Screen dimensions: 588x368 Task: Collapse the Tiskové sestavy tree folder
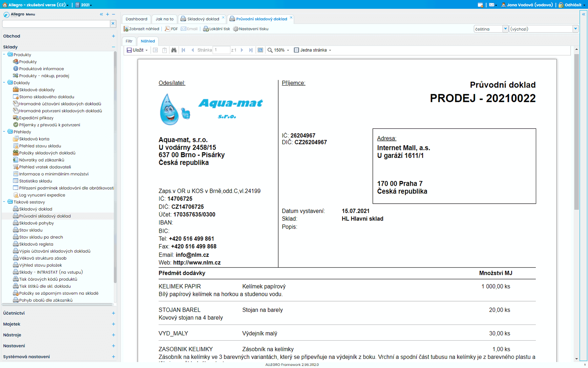[x=4, y=202]
